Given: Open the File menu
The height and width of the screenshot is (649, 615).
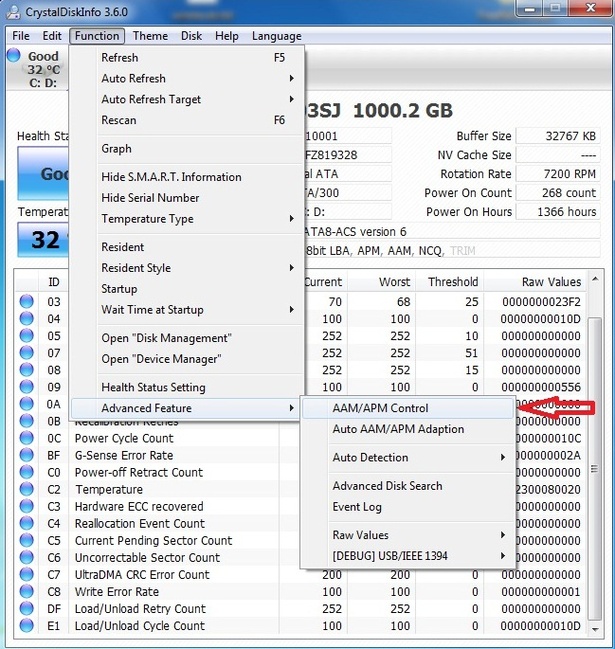Looking at the screenshot, I should pos(21,36).
